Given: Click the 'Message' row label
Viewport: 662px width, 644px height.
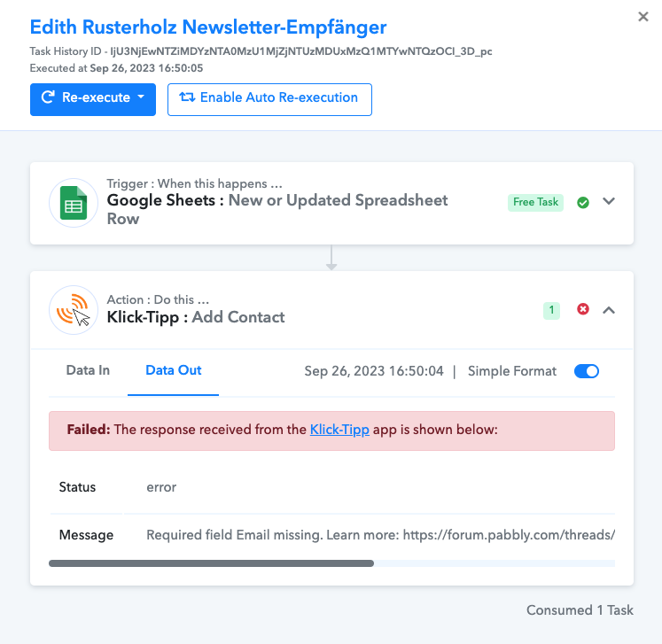Looking at the screenshot, I should [86, 535].
